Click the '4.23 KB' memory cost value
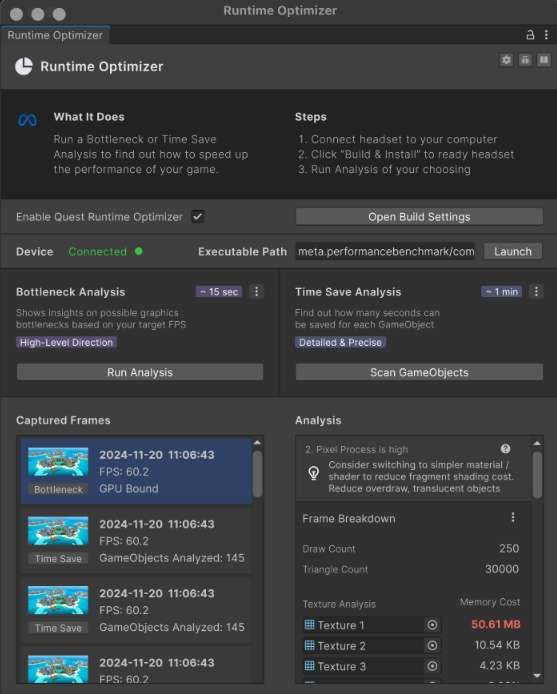Screen dimensions: 557x694 point(499,665)
